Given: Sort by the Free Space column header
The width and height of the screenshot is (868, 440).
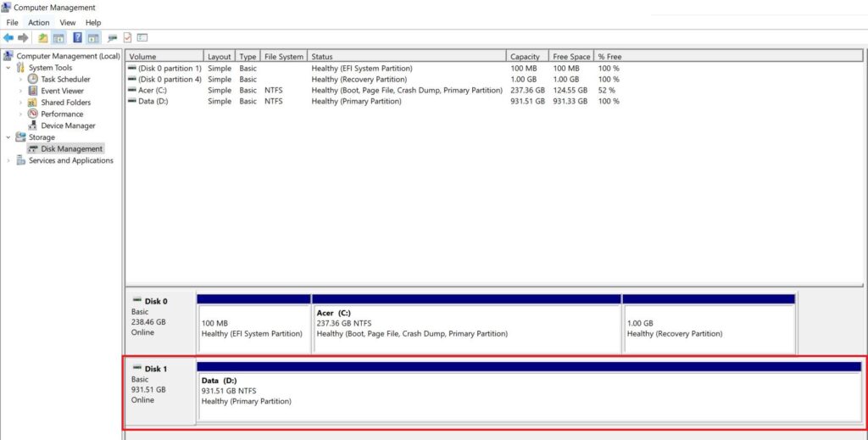Looking at the screenshot, I should pos(571,57).
